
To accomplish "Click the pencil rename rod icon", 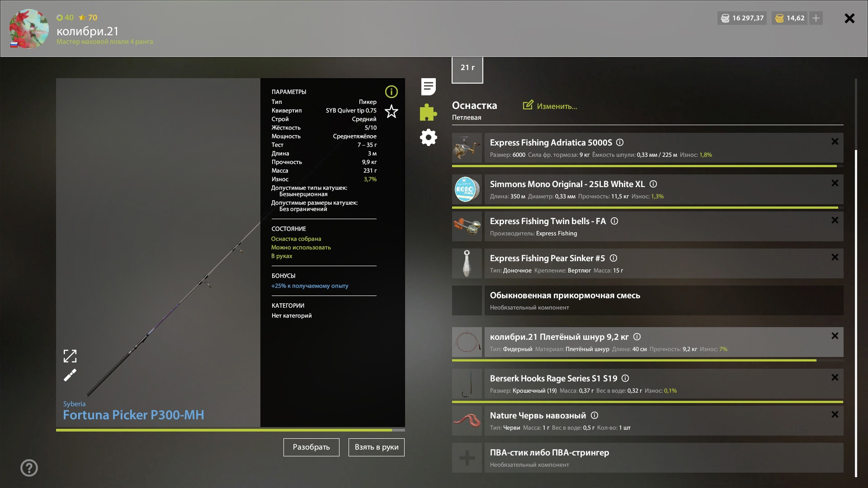I will pyautogui.click(x=70, y=375).
